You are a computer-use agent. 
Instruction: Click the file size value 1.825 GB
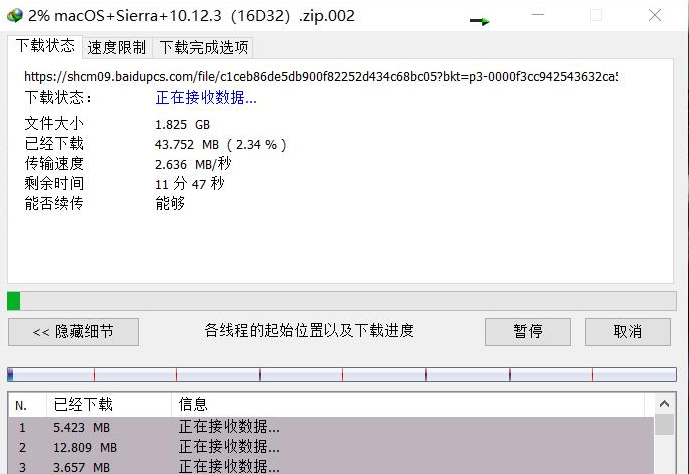tap(182, 125)
